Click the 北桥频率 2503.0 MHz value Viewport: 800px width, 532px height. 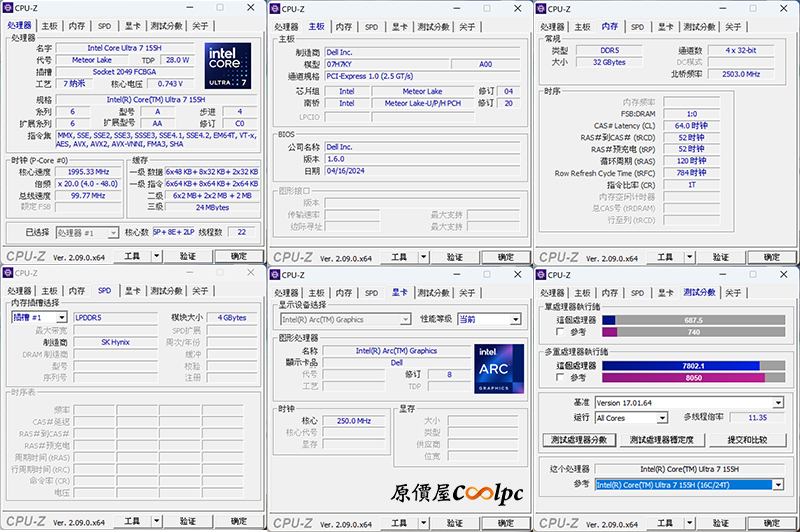pos(741,74)
